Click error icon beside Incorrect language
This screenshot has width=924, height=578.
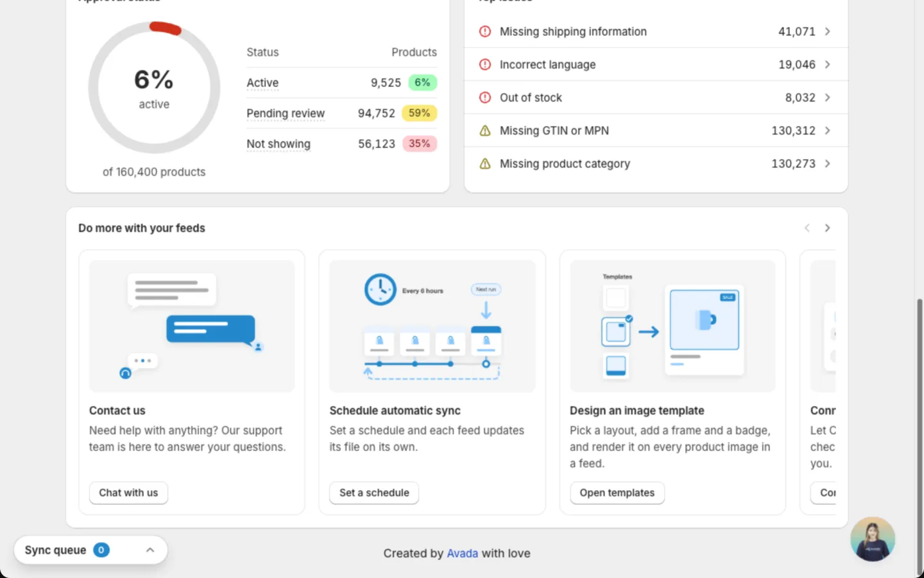pos(485,64)
